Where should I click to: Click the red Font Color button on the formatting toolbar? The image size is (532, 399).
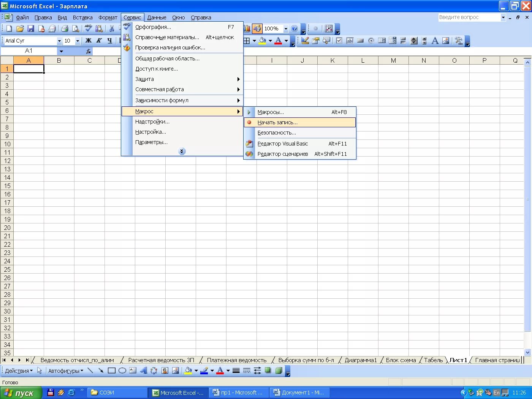278,41
